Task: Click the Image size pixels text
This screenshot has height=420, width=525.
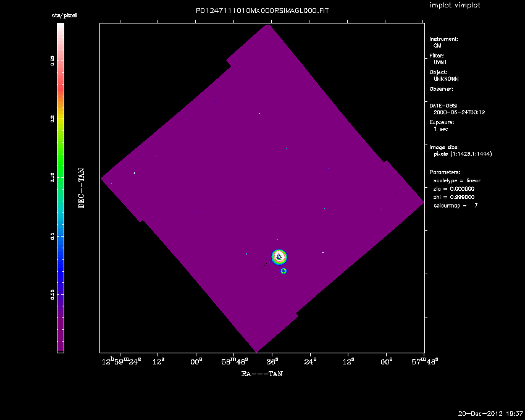Action: (463, 154)
